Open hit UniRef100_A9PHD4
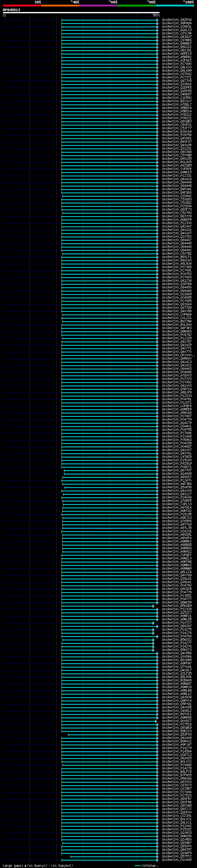The width and height of the screenshot is (197, 868). click(176, 23)
